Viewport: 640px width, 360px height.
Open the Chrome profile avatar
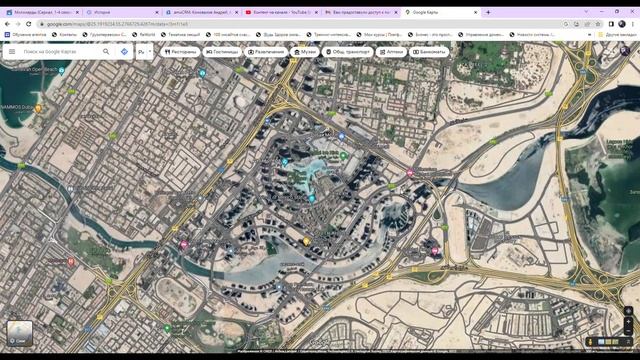[622, 24]
